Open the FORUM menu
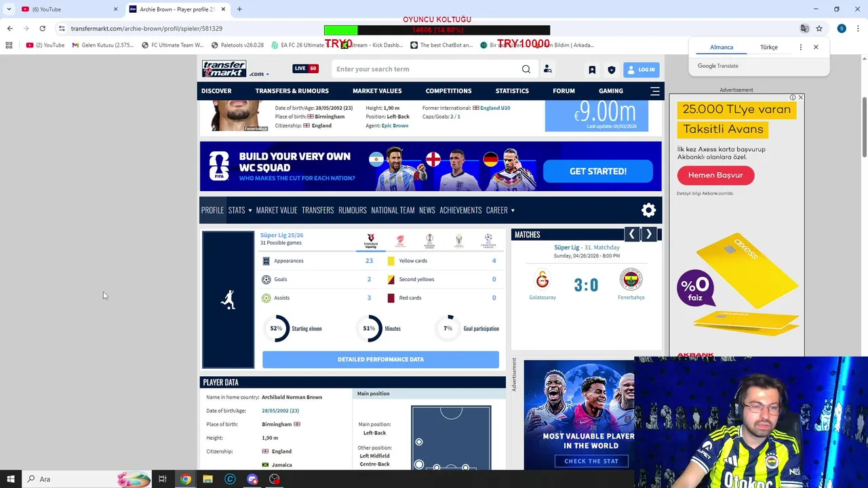The image size is (868, 488). 564,91
